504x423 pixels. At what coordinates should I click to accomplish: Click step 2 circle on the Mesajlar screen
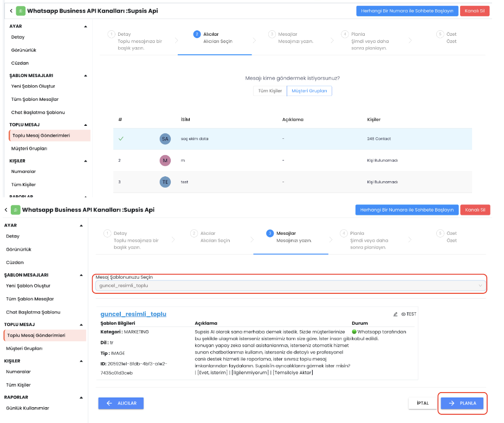pyautogui.click(x=194, y=233)
